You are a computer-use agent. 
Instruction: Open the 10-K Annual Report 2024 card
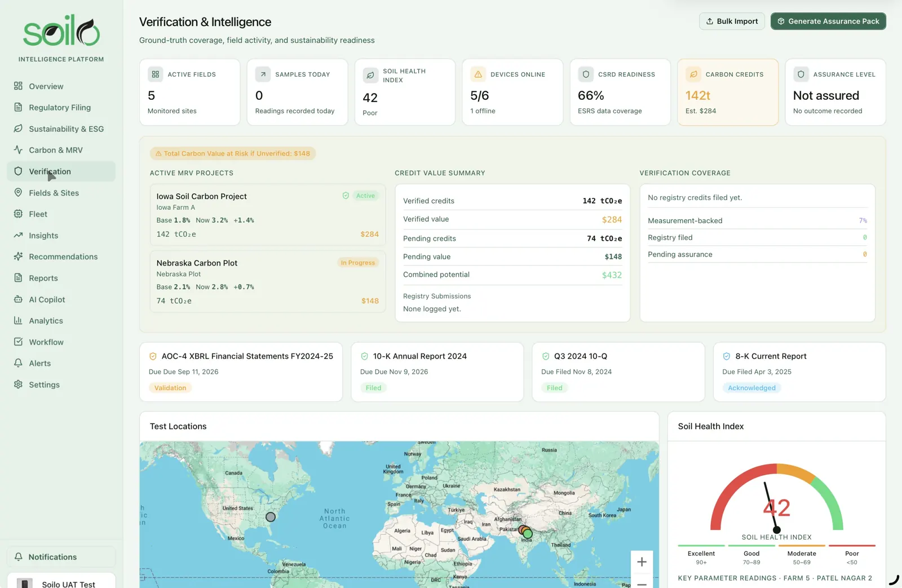pos(437,372)
